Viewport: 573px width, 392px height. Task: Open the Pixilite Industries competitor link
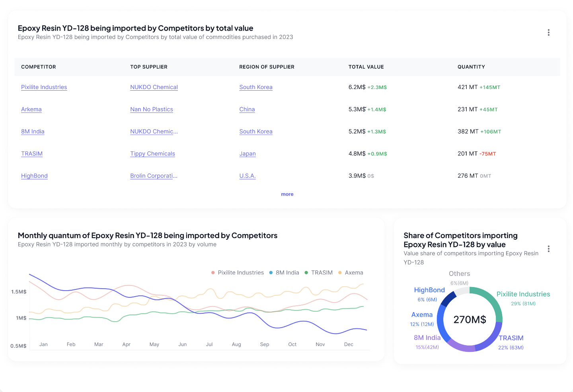click(44, 87)
